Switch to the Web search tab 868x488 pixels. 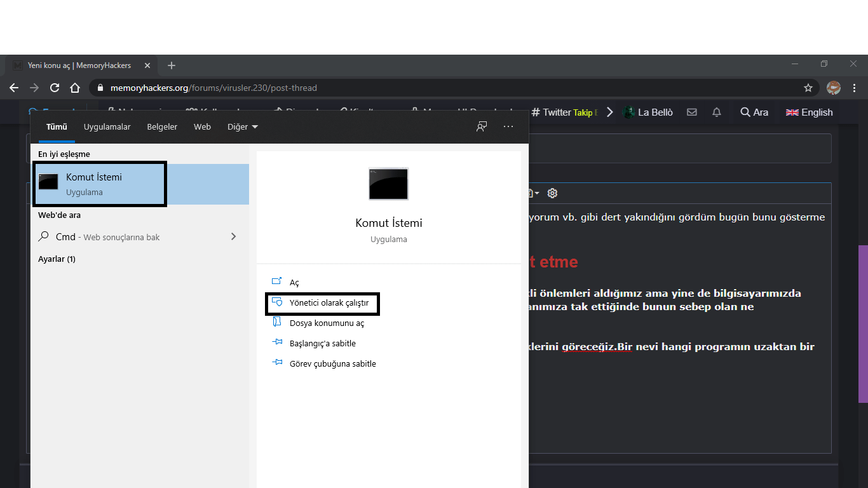click(x=202, y=127)
